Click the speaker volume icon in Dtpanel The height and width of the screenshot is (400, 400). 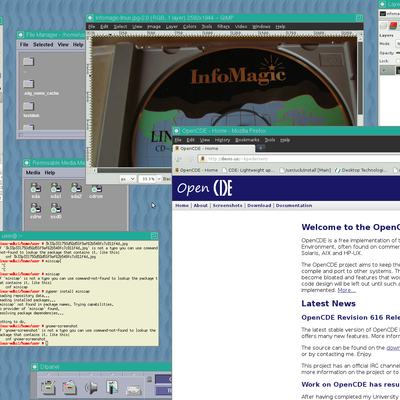click(91, 387)
